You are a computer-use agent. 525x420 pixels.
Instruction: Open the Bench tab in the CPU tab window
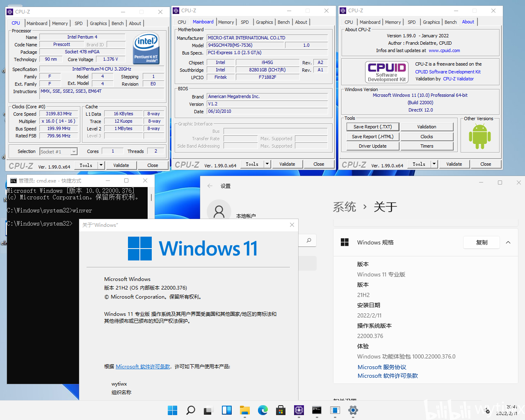[x=118, y=23]
